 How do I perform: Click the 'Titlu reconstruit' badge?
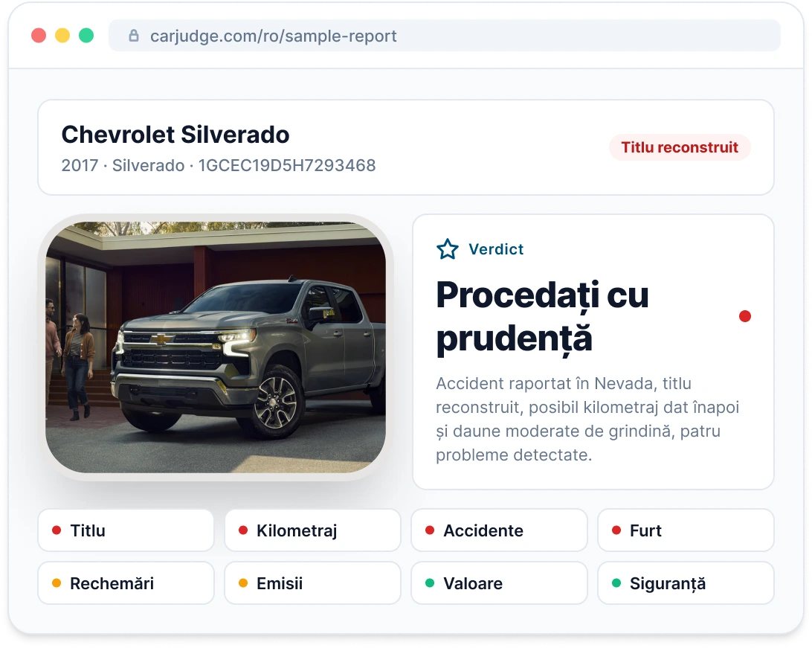(680, 147)
